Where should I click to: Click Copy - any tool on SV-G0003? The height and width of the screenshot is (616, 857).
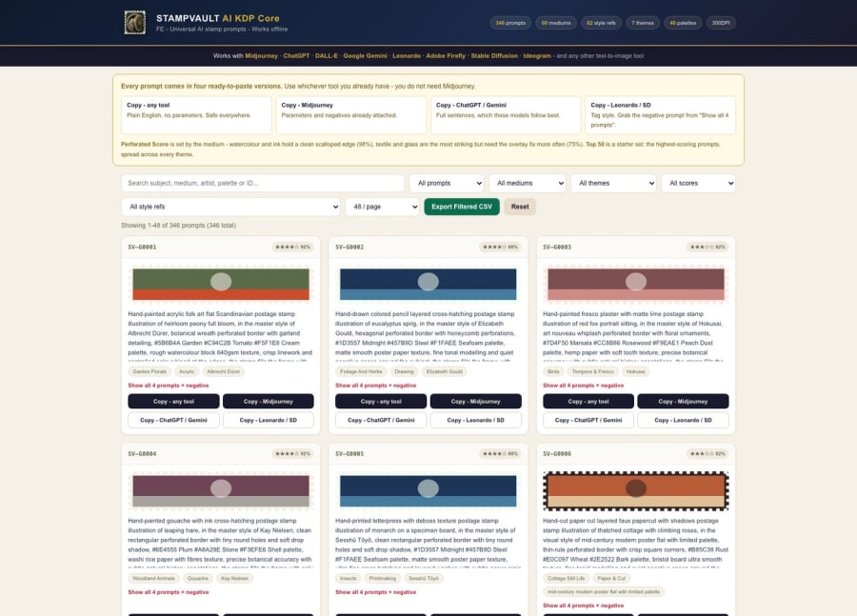588,401
